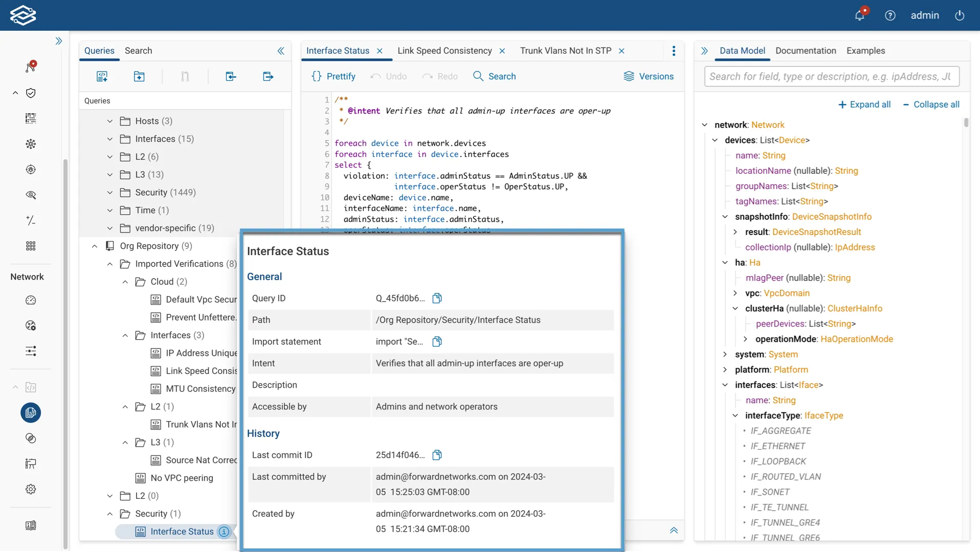This screenshot has height=552, width=980.
Task: Copy the Last commit ID value
Action: [437, 455]
